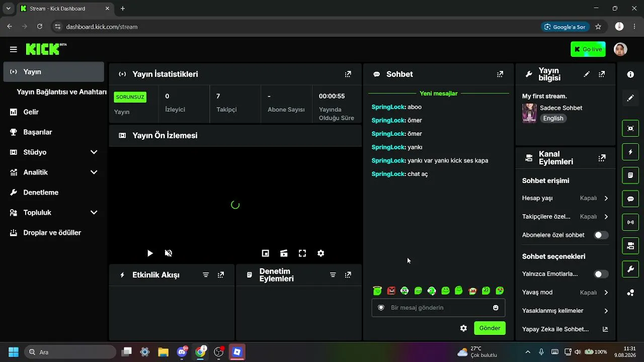Send the message with the Gönder button
644x362 pixels.
point(490,328)
